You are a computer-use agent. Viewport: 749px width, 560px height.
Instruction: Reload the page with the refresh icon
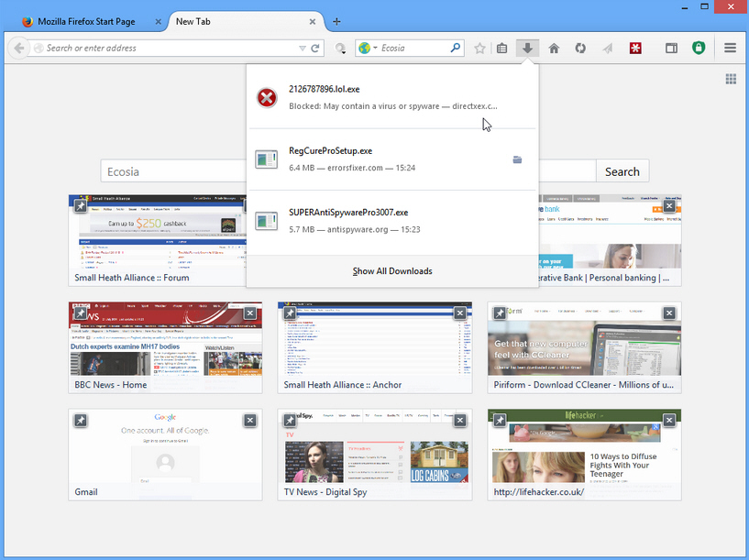(x=315, y=49)
